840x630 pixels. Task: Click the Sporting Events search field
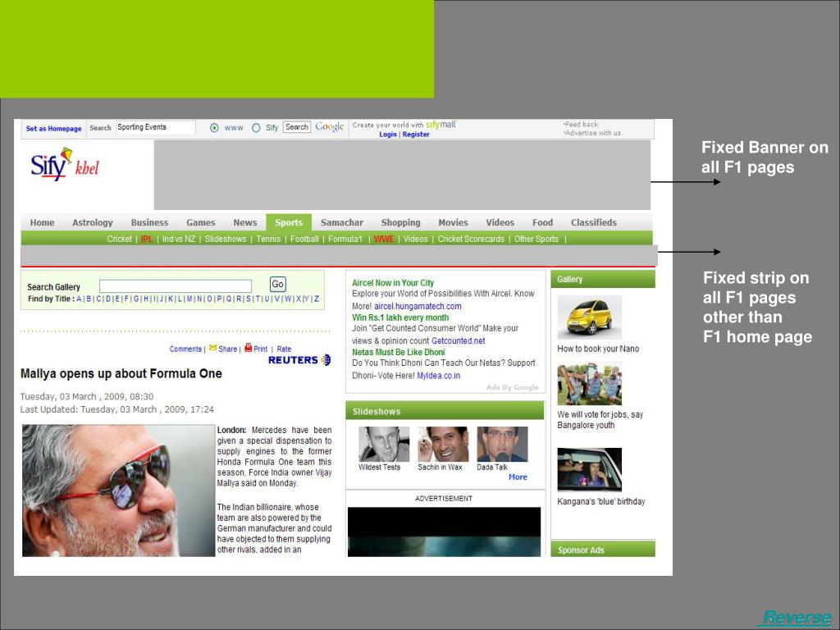[x=155, y=127]
